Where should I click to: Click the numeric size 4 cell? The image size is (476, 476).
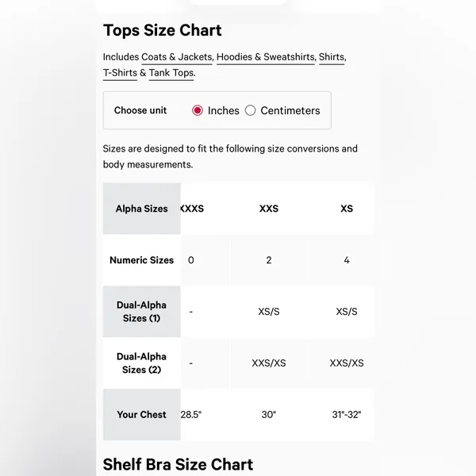click(347, 260)
